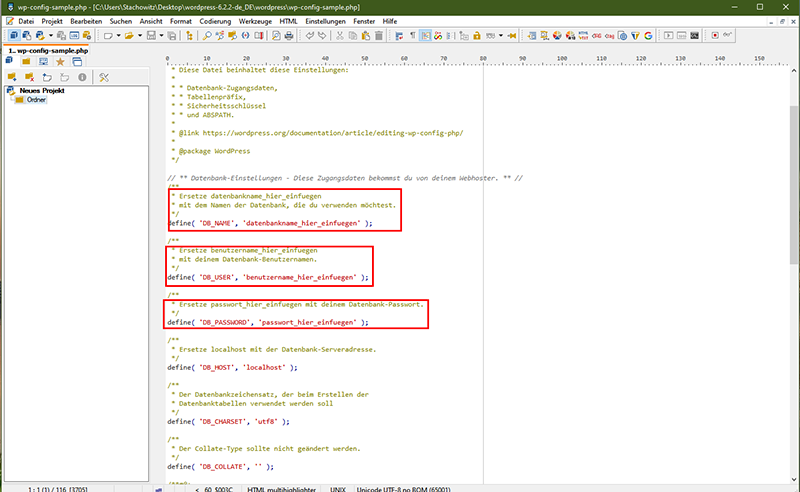Click scrollbar up arrow in editor
800x492 pixels.
(794, 70)
